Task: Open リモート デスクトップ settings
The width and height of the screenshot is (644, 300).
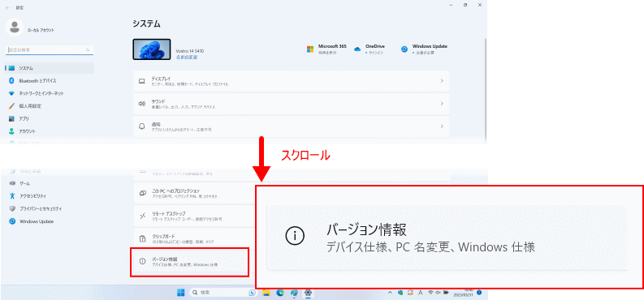Action: pyautogui.click(x=194, y=216)
